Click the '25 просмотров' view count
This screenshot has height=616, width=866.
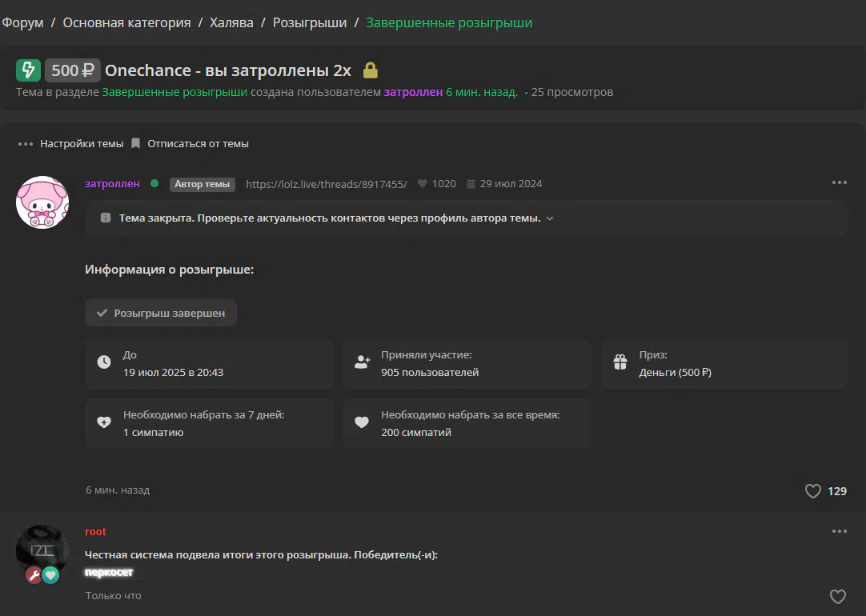[572, 92]
